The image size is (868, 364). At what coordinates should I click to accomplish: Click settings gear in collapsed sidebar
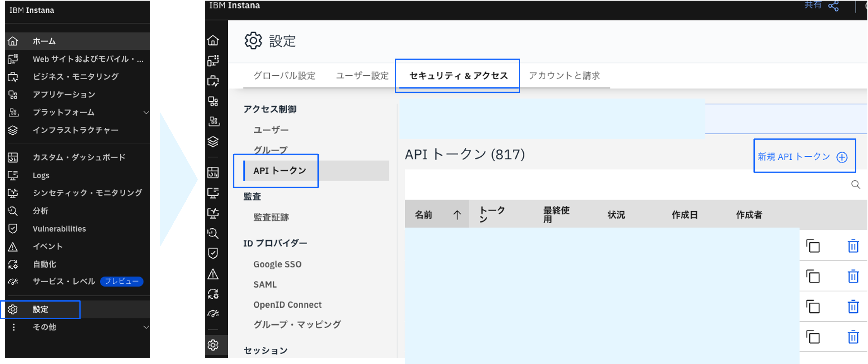(x=213, y=345)
